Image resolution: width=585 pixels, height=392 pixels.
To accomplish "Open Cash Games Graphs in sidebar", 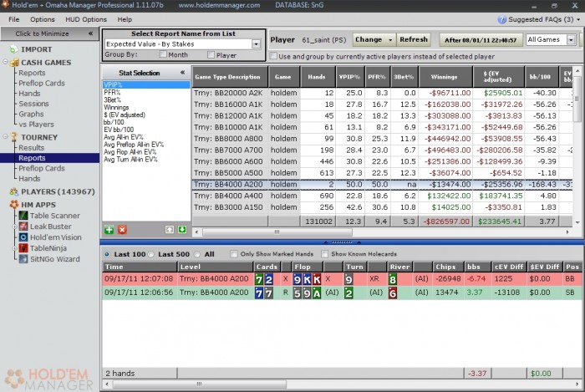I will click(31, 115).
